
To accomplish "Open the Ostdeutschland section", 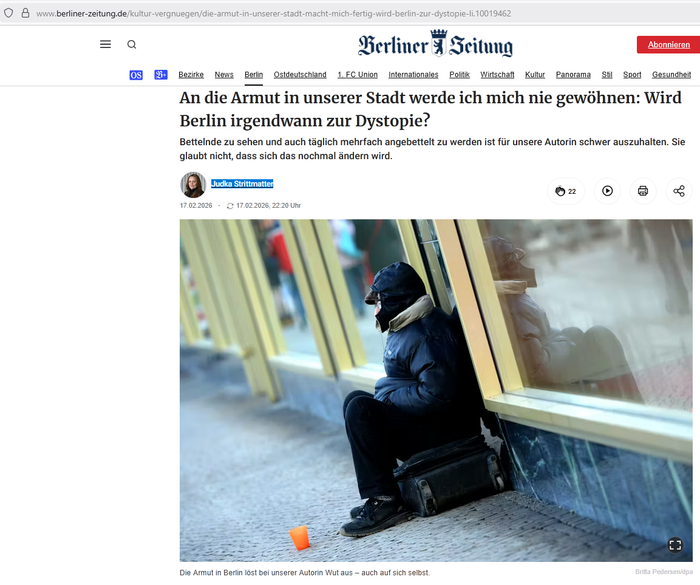I will [x=300, y=75].
